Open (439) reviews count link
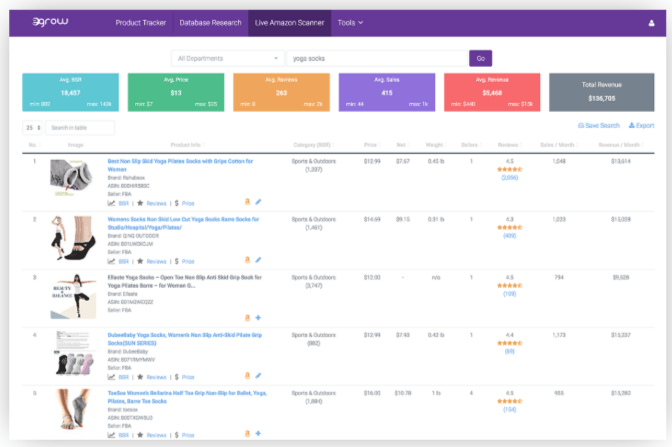The image size is (672, 447). (x=510, y=236)
